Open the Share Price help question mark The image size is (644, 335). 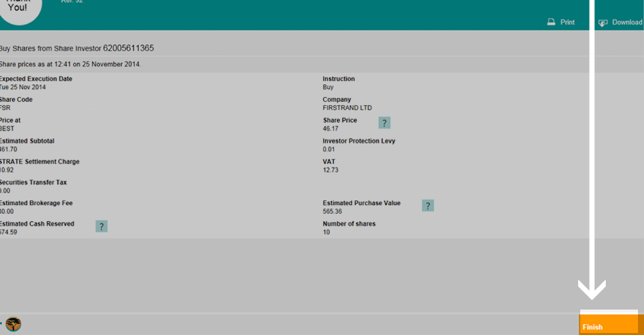[x=384, y=123]
